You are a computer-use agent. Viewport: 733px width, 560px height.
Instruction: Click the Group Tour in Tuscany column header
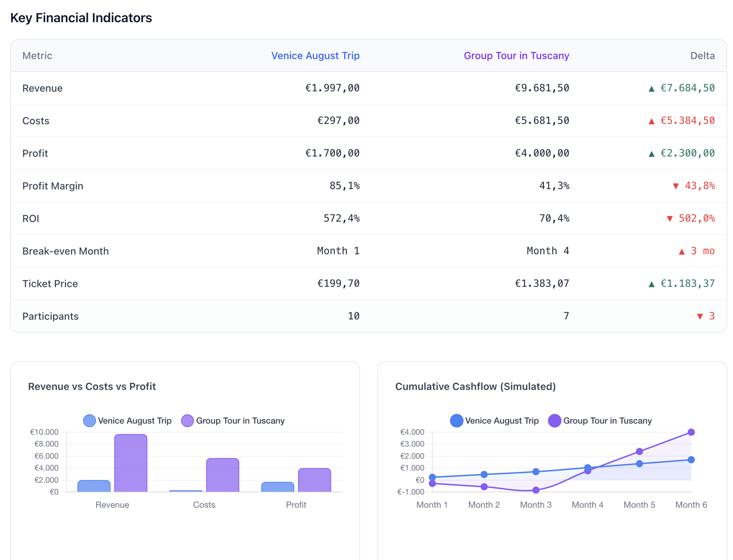[x=516, y=56]
